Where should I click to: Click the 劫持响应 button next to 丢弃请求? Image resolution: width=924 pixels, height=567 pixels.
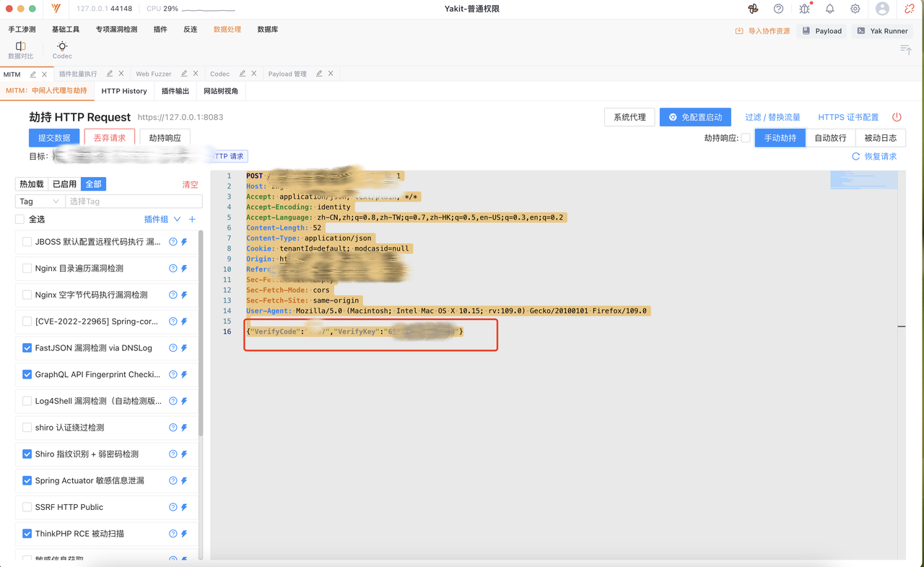[165, 138]
